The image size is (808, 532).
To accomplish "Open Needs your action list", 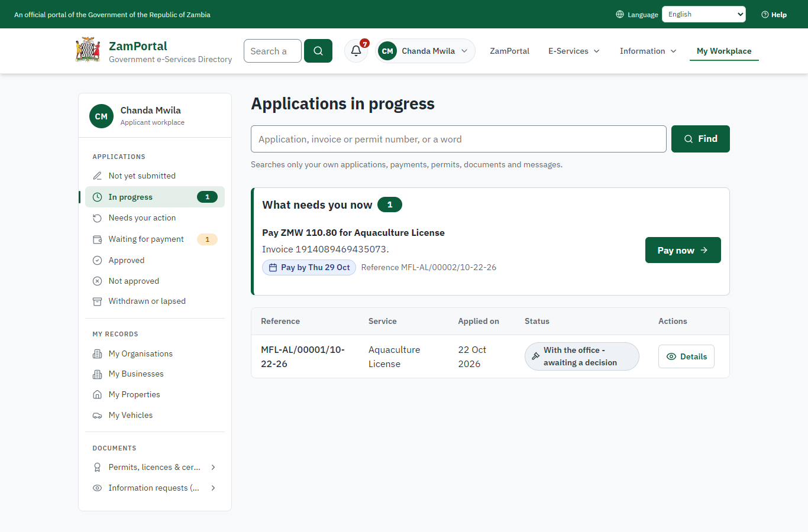I will [x=155, y=218].
